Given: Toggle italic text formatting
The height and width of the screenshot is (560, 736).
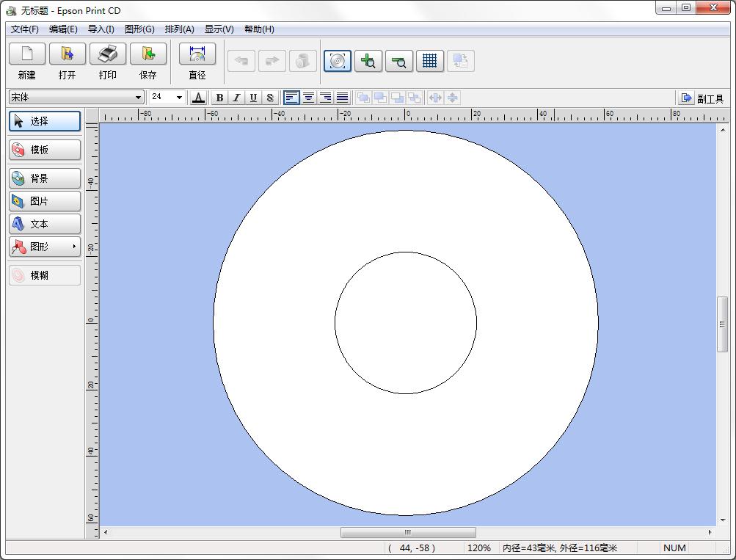Looking at the screenshot, I should (236, 98).
